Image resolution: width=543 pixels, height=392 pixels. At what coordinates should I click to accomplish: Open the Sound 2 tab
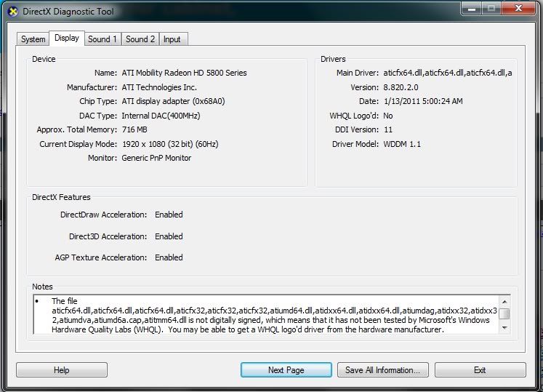pyautogui.click(x=140, y=39)
